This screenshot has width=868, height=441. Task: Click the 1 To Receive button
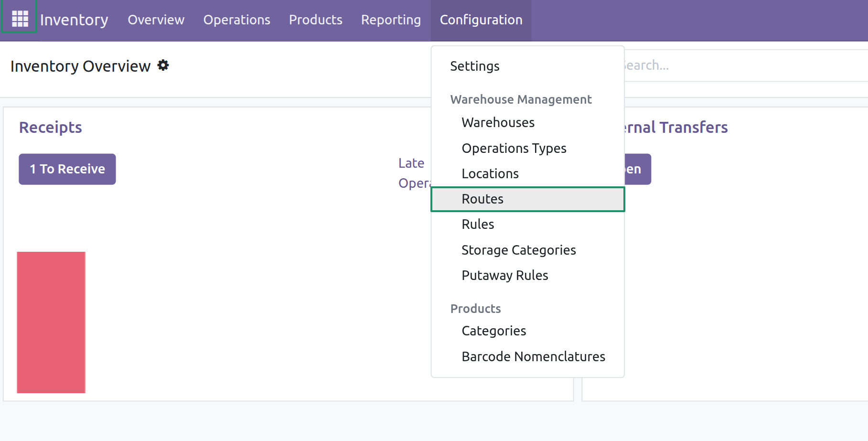[67, 169]
